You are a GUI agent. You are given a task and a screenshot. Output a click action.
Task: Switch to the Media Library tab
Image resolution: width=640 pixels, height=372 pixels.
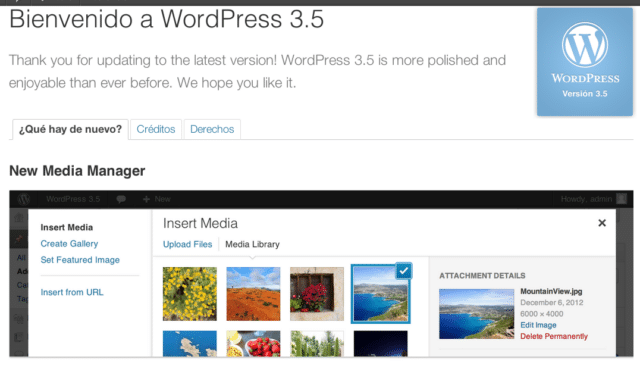[252, 244]
